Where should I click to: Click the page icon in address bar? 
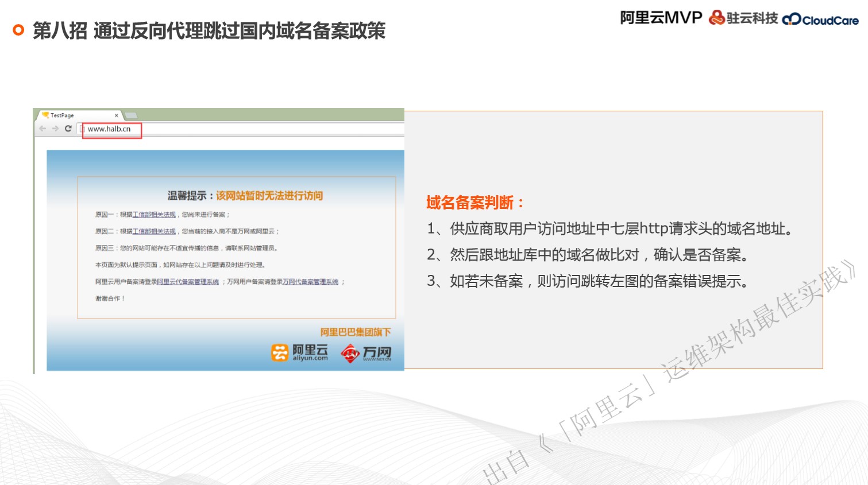click(x=82, y=129)
